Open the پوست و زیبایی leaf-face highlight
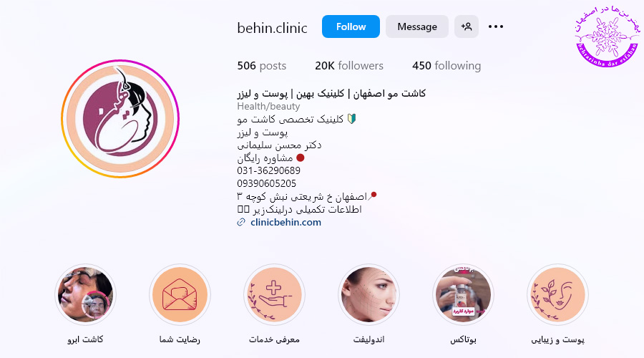This screenshot has height=358, width=644. pos(557,295)
